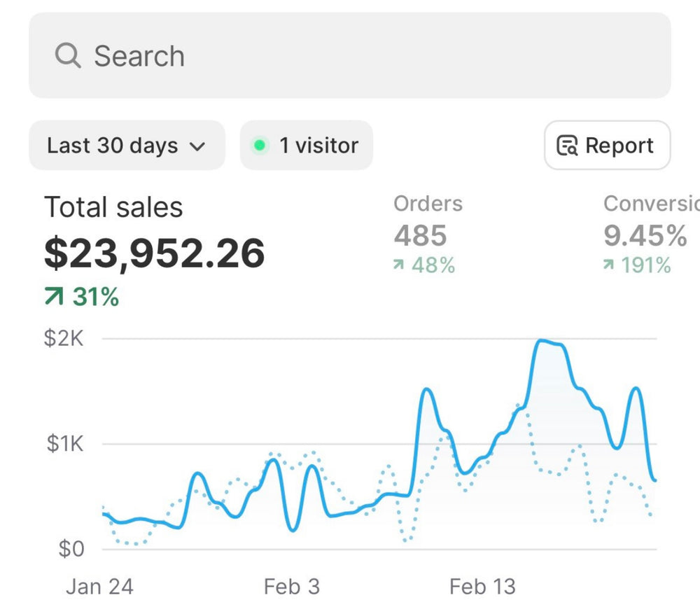Screen dimensions: 700x607
Task: Click the $23,952.26 total sales amount
Action: (x=155, y=253)
